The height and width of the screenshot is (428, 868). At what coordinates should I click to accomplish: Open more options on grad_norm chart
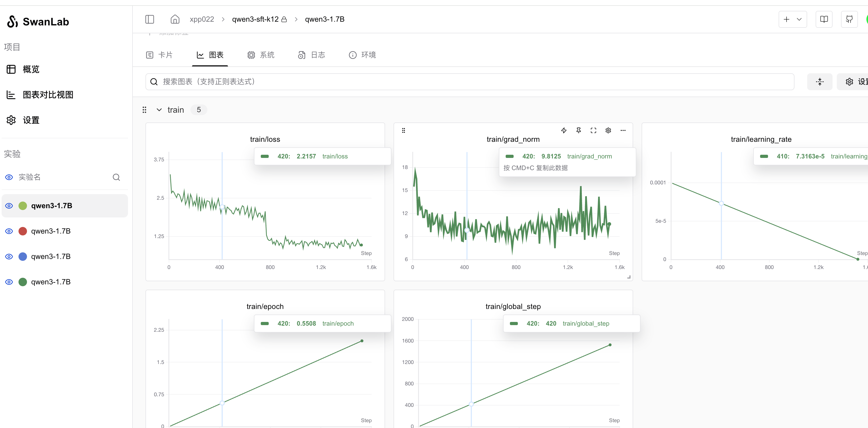click(623, 130)
